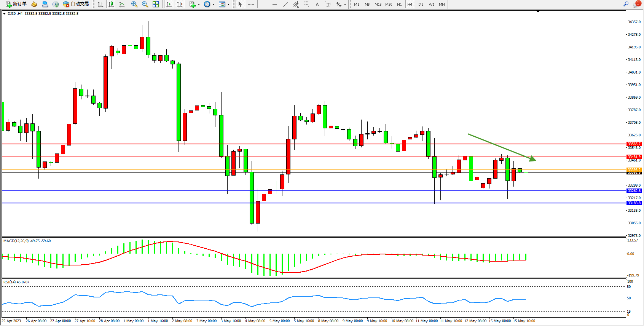644x326 pixels.
Task: Open the indicators list dropdown arrow
Action: click(199, 5)
